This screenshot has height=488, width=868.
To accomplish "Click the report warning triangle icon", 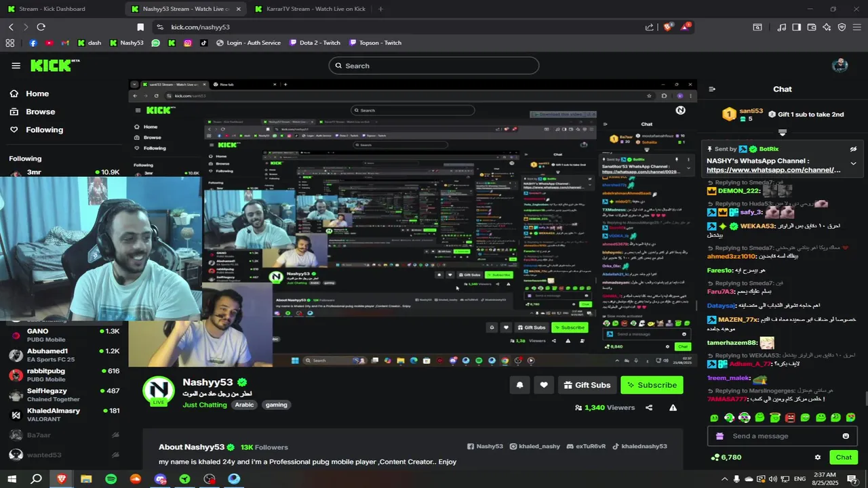I will (x=673, y=407).
